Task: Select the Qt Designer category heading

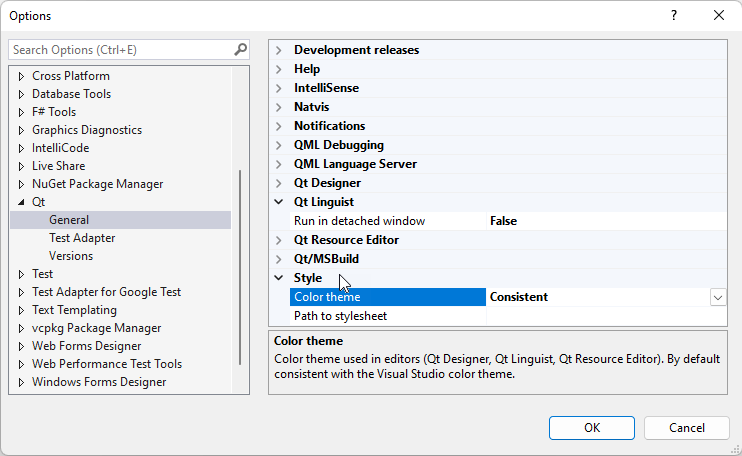Action: [327, 183]
